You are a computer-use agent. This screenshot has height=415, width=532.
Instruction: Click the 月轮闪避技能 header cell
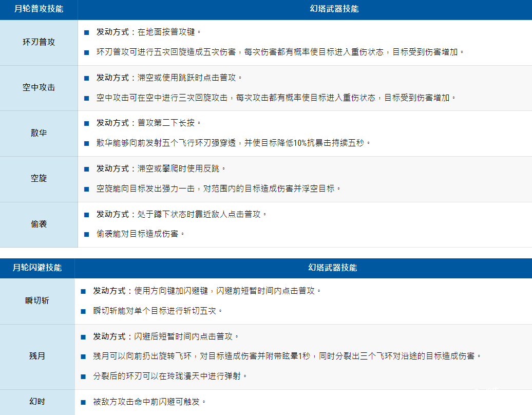pyautogui.click(x=37, y=268)
